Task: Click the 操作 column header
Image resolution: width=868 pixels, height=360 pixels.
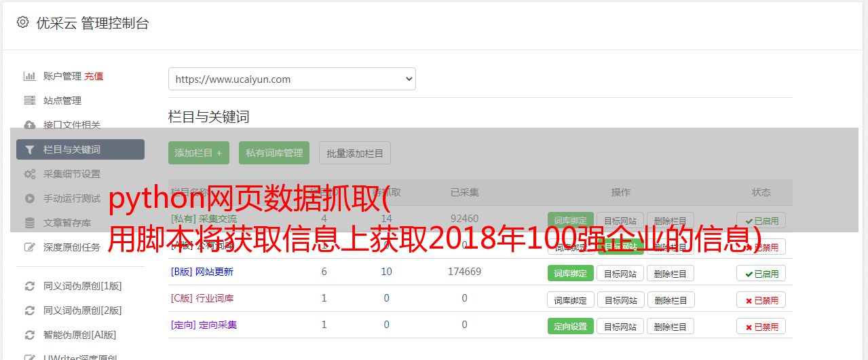Action: (x=621, y=192)
